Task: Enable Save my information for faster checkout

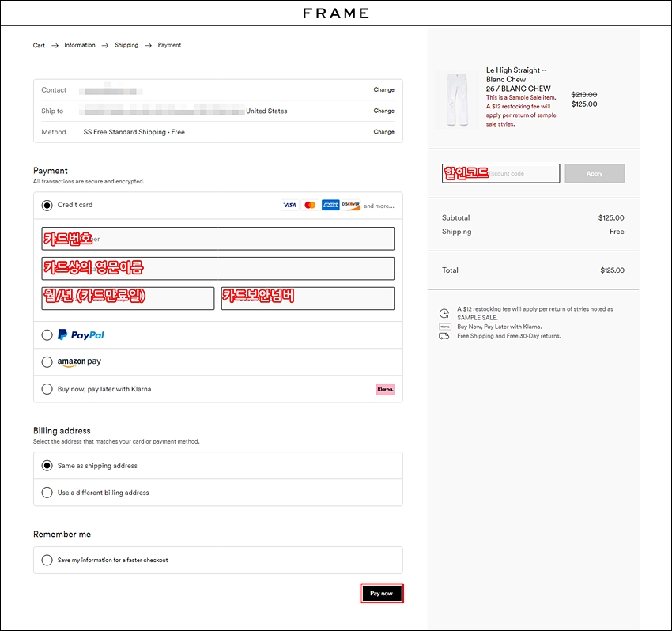Action: tap(47, 561)
